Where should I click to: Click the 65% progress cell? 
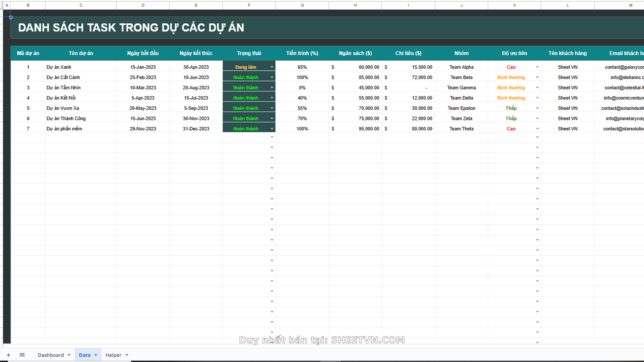point(302,67)
